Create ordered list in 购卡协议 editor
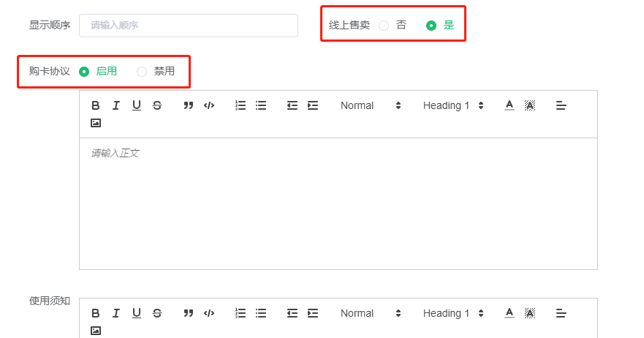 click(240, 105)
